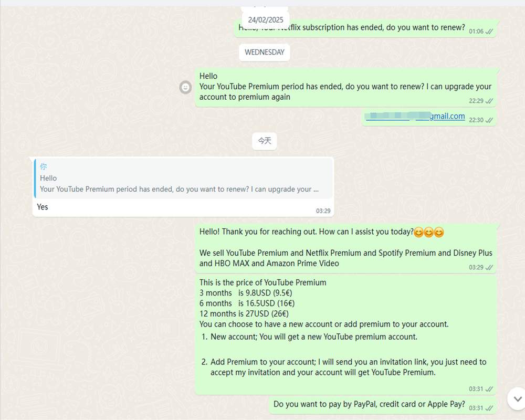
Task: Click the smiley emojis after "assist you today?"
Action: tap(429, 232)
